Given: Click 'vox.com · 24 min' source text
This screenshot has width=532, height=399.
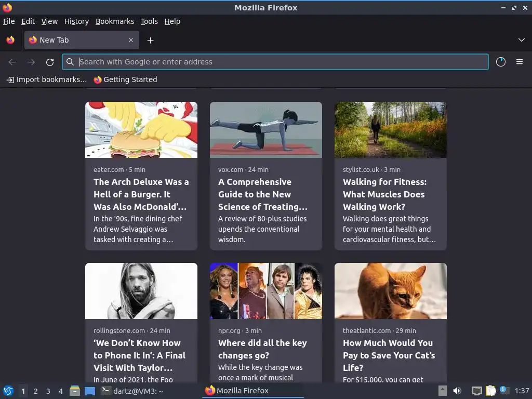Looking at the screenshot, I should 243,170.
